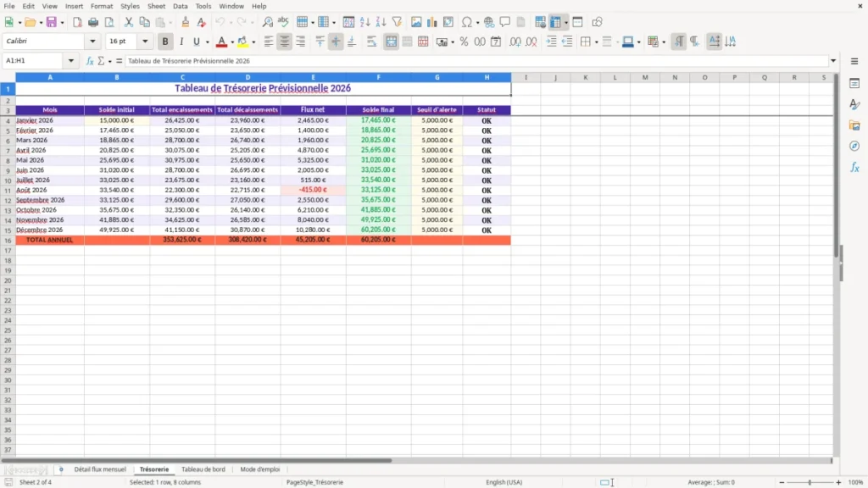
Task: Open sidebar Styles panel icon
Action: [x=854, y=104]
